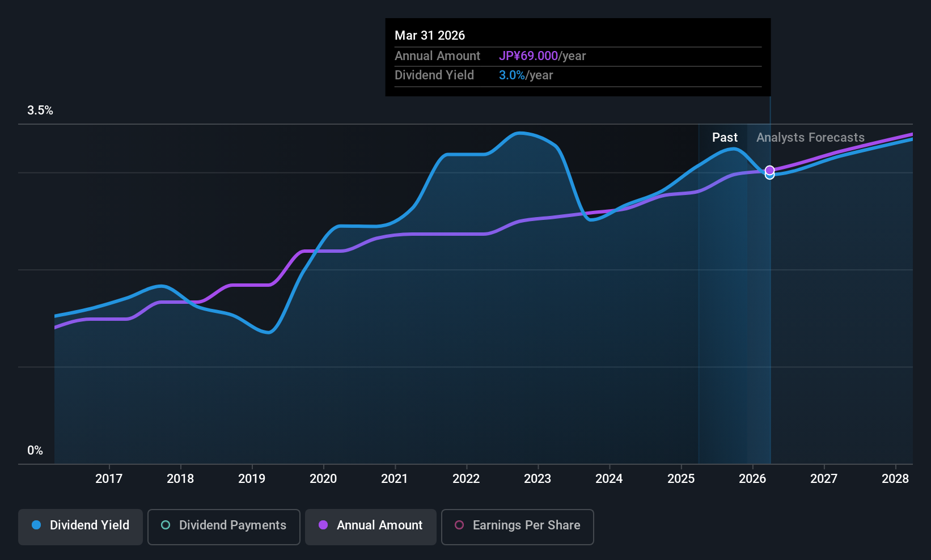Click the blue Dividend Yield legend dot

(36, 525)
